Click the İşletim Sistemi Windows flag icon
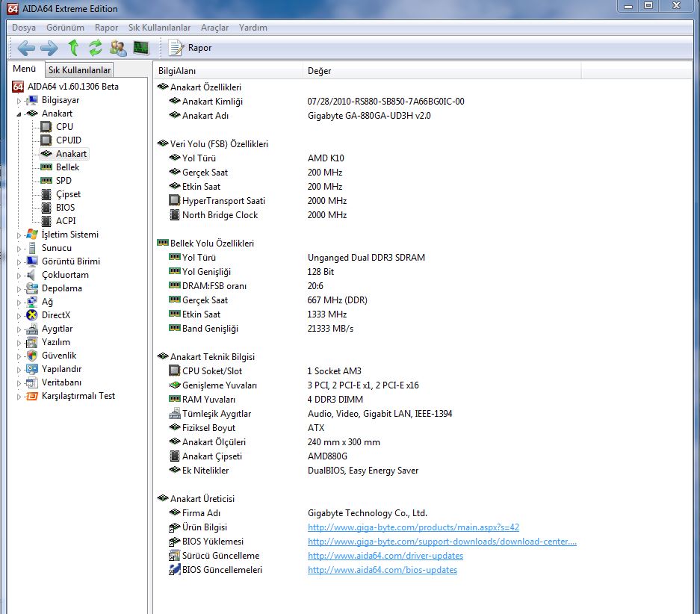This screenshot has height=614, width=700. 32,235
